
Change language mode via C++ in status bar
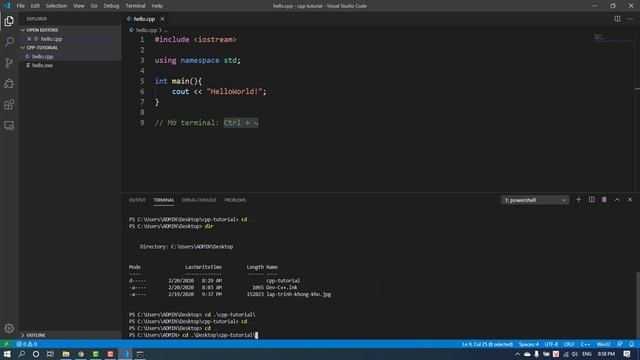pyautogui.click(x=585, y=344)
